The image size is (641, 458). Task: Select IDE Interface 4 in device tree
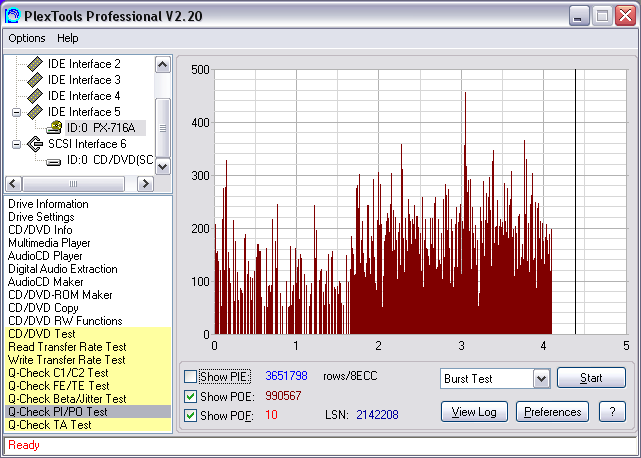(x=84, y=96)
